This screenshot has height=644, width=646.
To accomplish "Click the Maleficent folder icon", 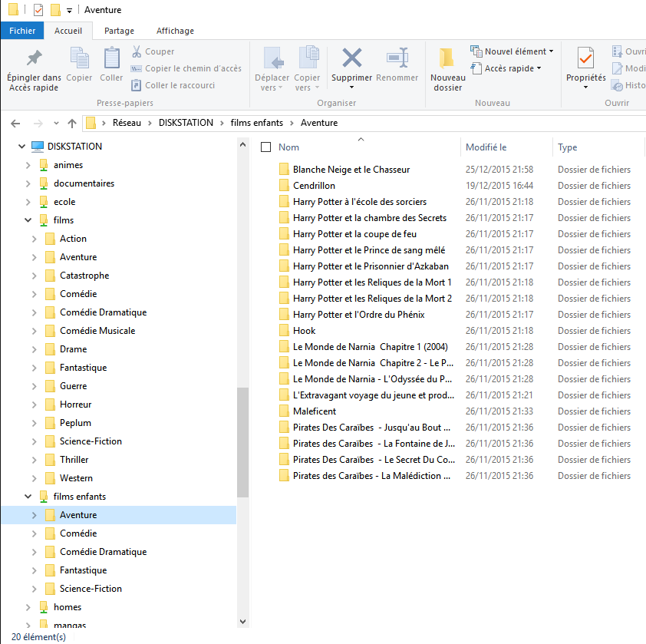I will (x=284, y=411).
